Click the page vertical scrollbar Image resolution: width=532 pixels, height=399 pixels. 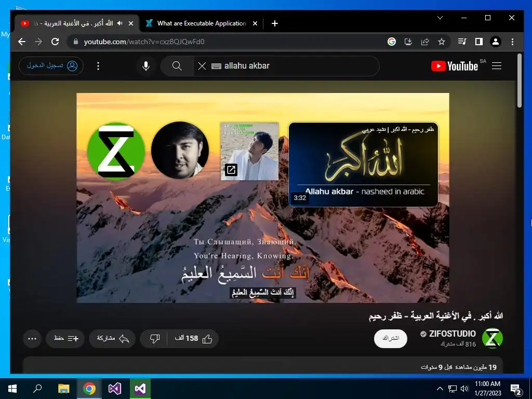(519, 82)
